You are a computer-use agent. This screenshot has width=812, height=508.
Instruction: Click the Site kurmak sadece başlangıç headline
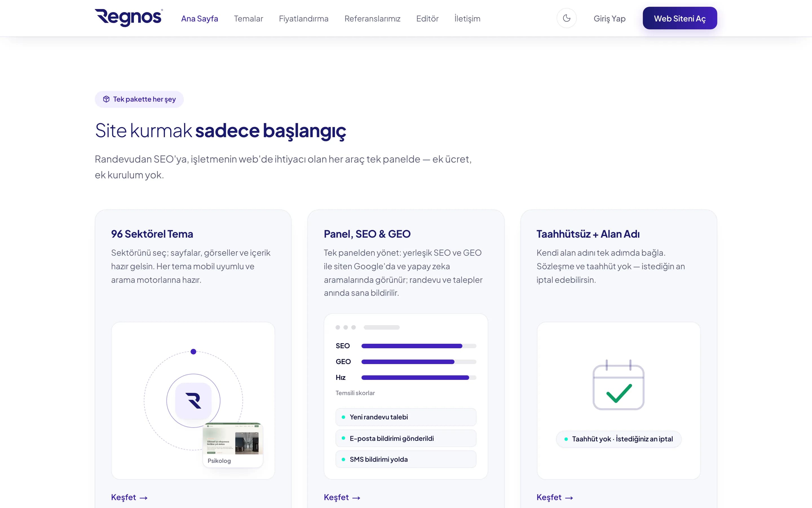point(220,131)
